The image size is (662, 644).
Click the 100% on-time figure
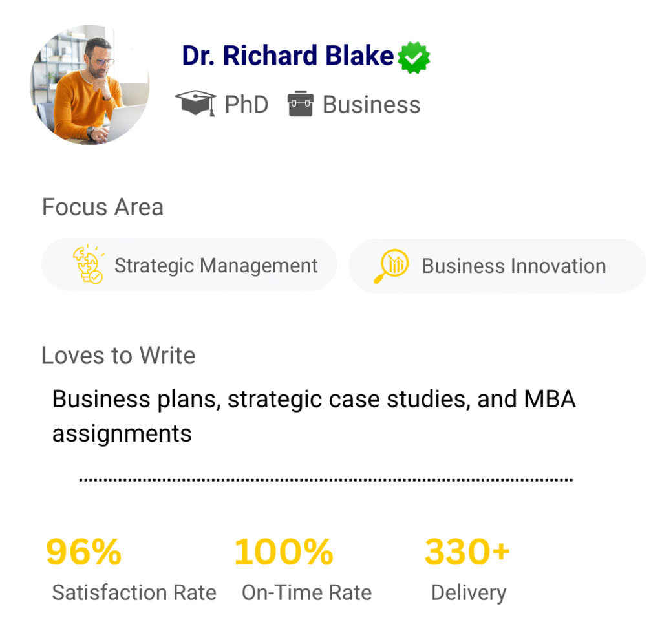pos(284,552)
